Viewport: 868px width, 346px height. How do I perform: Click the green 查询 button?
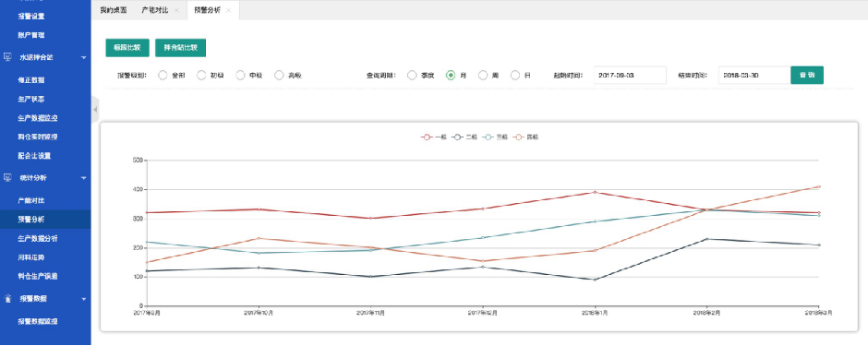(807, 75)
